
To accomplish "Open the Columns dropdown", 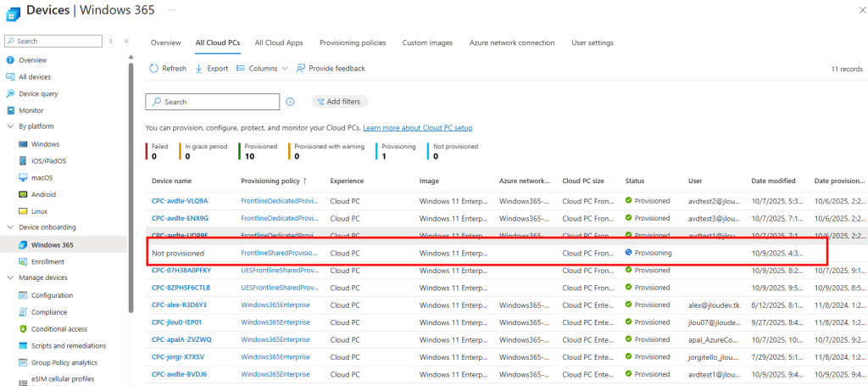I will click(262, 69).
